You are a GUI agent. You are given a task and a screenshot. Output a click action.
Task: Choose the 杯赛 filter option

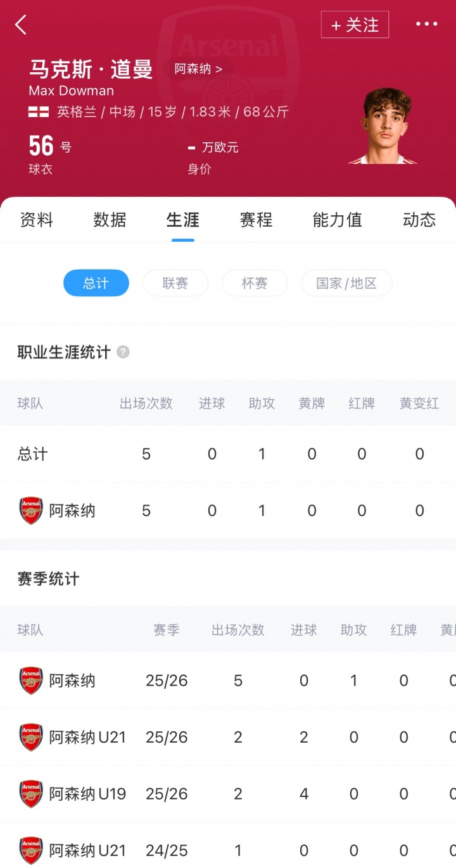(255, 283)
